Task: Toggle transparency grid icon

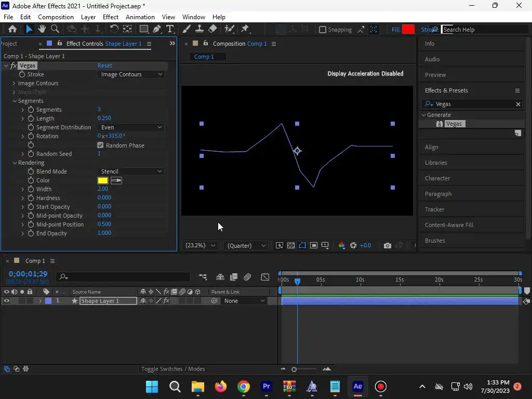Action: (291, 245)
